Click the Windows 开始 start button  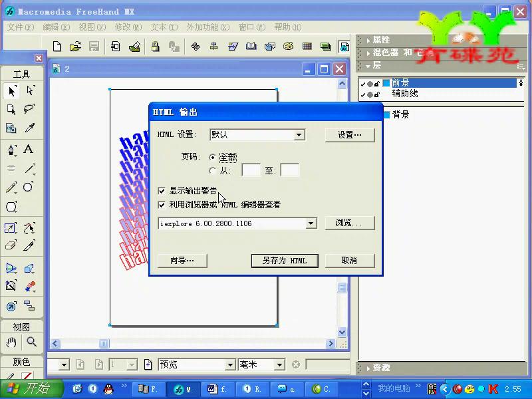(31, 388)
